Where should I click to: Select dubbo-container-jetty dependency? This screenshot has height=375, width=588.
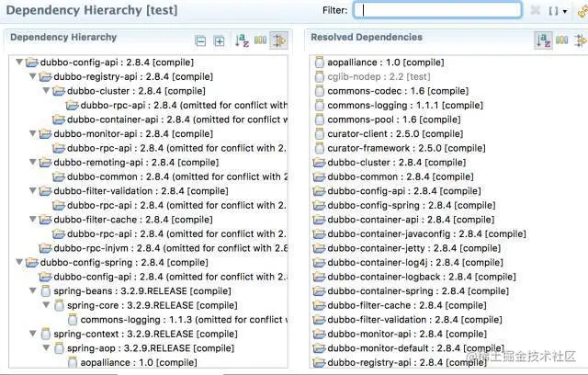pos(406,248)
